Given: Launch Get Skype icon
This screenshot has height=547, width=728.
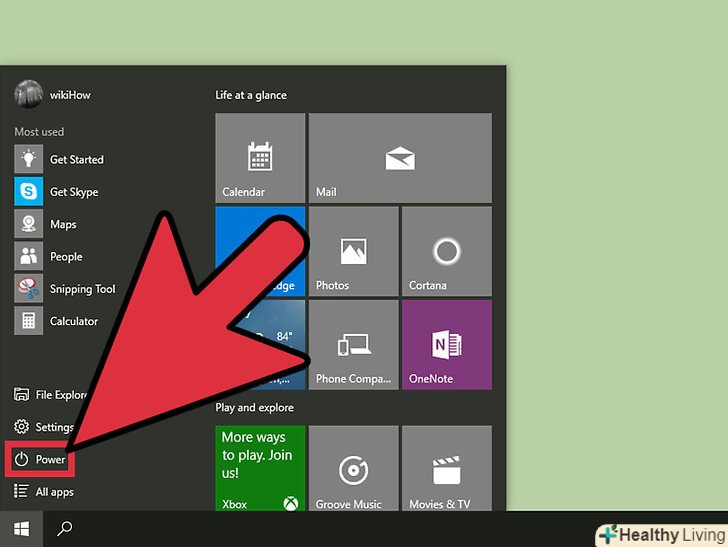Looking at the screenshot, I should 28,191.
